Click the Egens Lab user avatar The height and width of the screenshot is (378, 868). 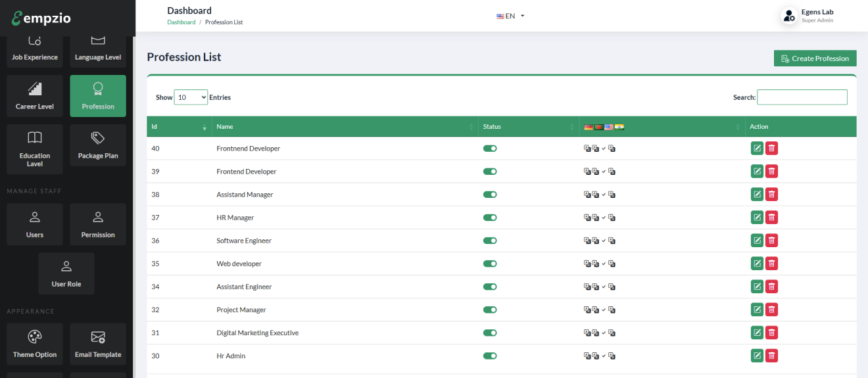point(789,16)
